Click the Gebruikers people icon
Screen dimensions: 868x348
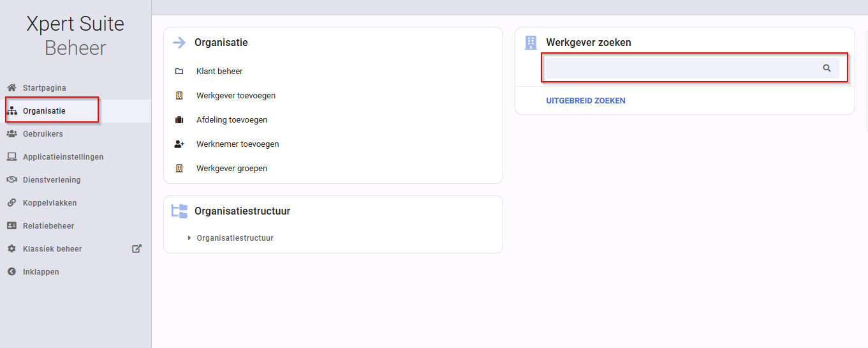click(11, 134)
